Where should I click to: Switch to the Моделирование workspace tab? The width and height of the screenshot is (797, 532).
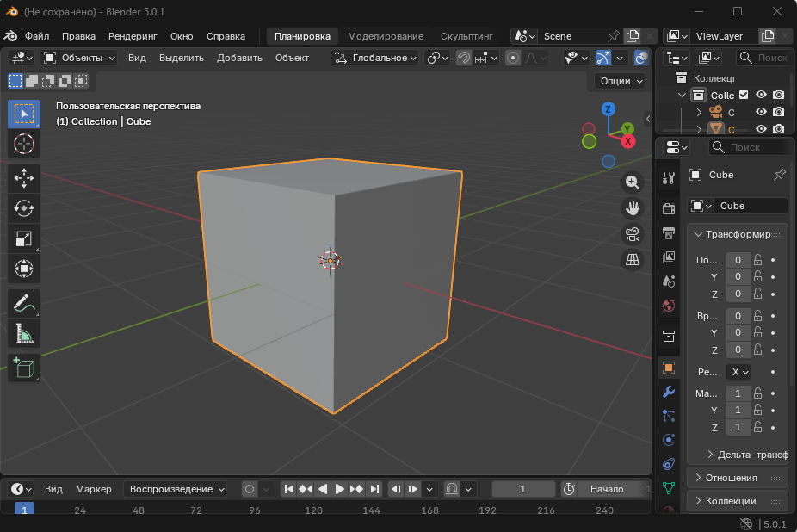coord(386,36)
